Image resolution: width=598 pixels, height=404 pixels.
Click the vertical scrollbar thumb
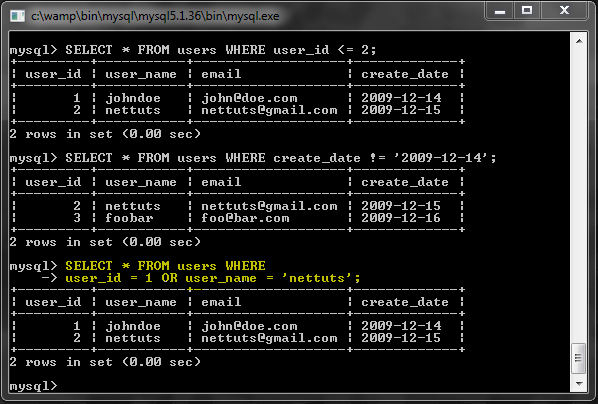point(579,358)
